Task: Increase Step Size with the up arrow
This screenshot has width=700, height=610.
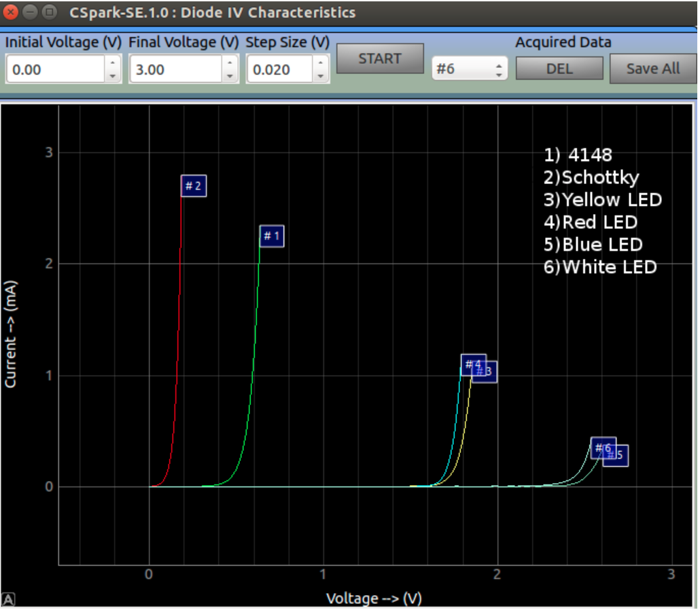Action: (x=321, y=62)
